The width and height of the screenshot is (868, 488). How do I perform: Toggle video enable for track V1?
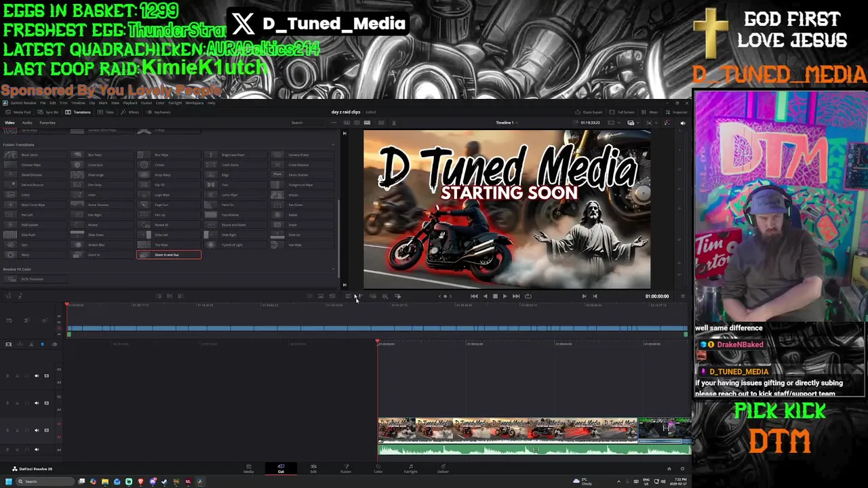coord(47,430)
